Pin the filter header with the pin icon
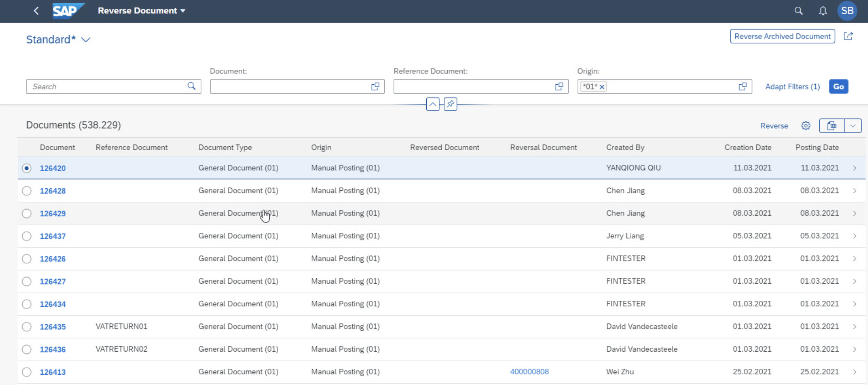Viewport: 868px width, 385px height. (450, 104)
